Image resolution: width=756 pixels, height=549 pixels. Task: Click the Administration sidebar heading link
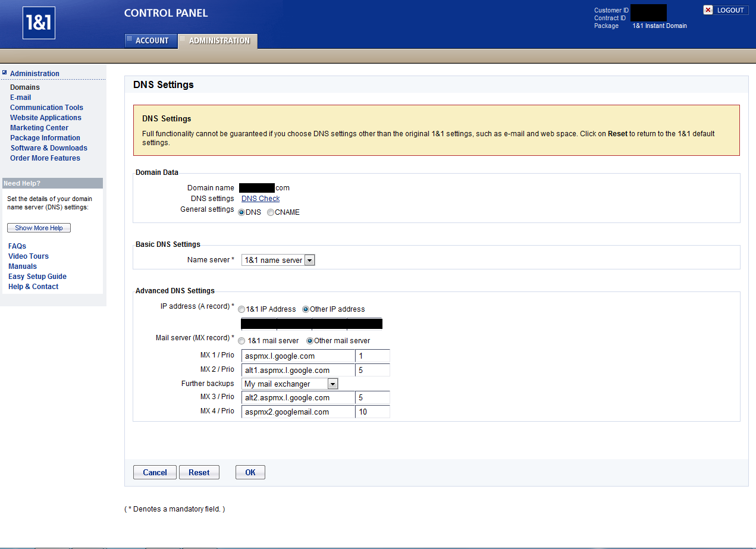34,74
